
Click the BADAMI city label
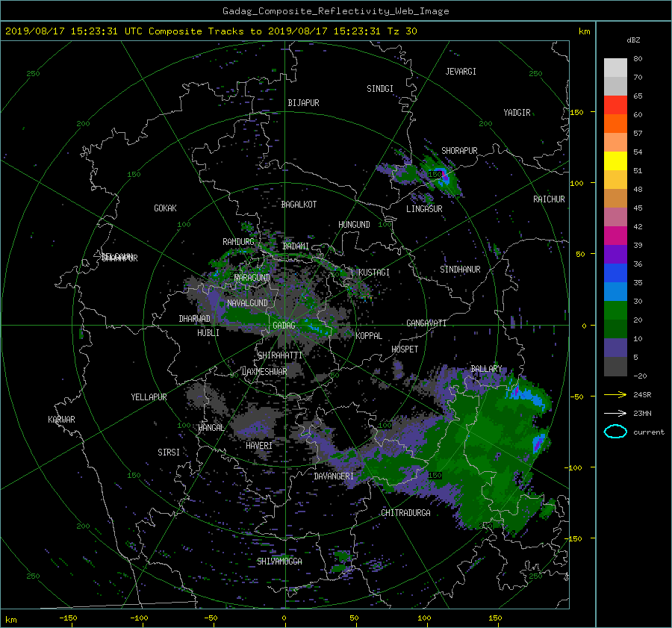(x=296, y=246)
